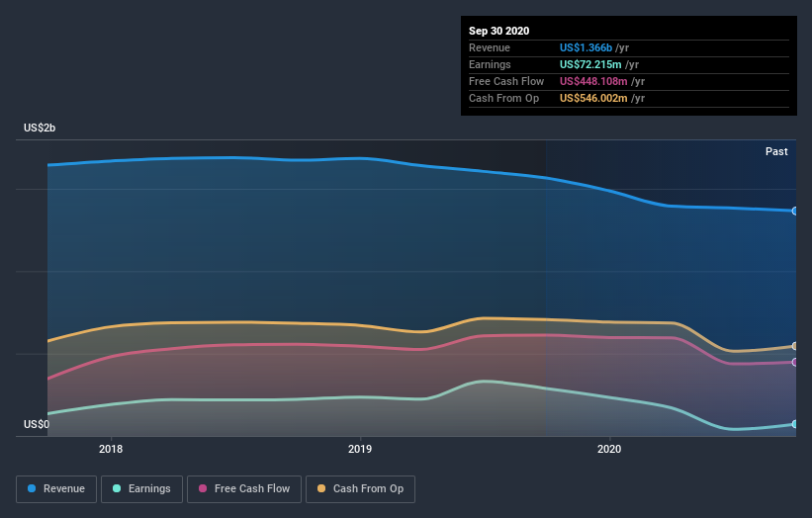Click the Cash From Op label in tooltip
The height and width of the screenshot is (518, 812).
point(503,98)
